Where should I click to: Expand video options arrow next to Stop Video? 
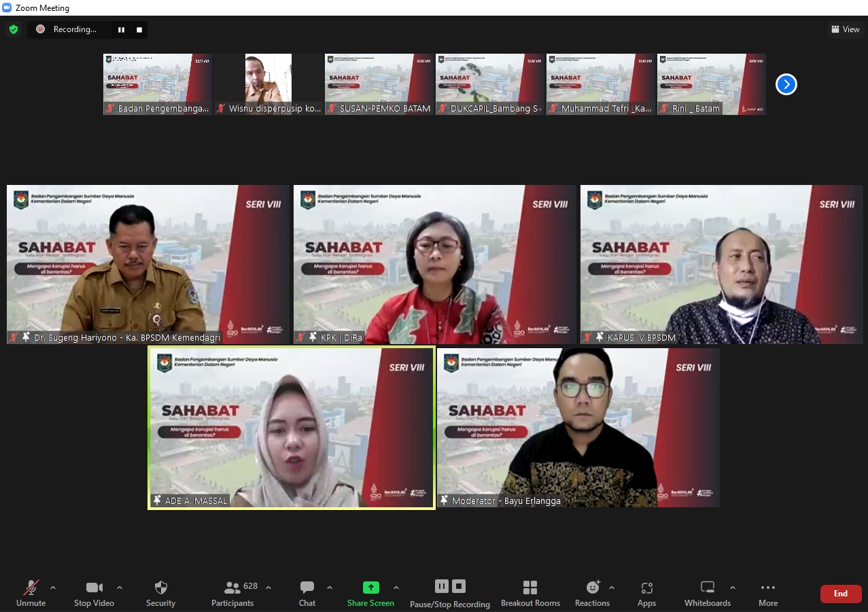pos(120,588)
